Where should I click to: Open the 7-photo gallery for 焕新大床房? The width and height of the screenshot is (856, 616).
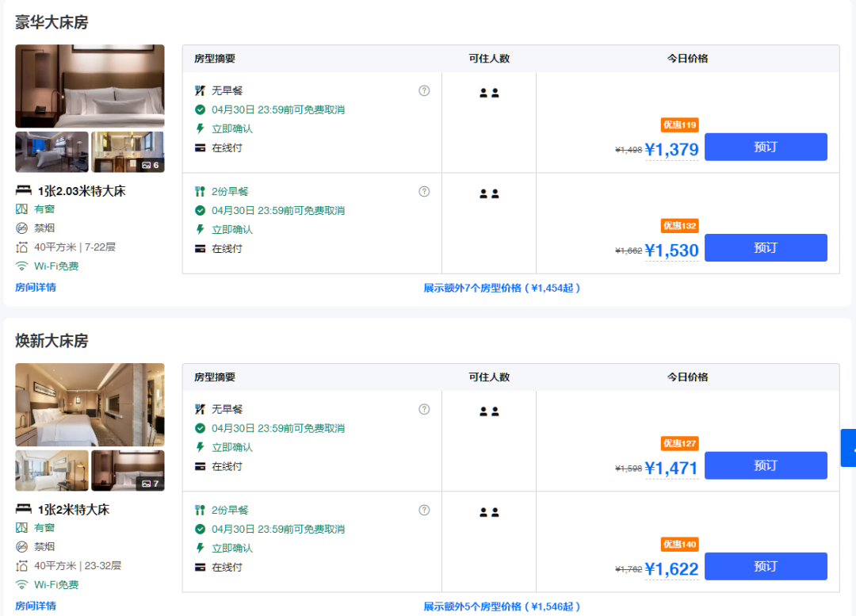[128, 471]
